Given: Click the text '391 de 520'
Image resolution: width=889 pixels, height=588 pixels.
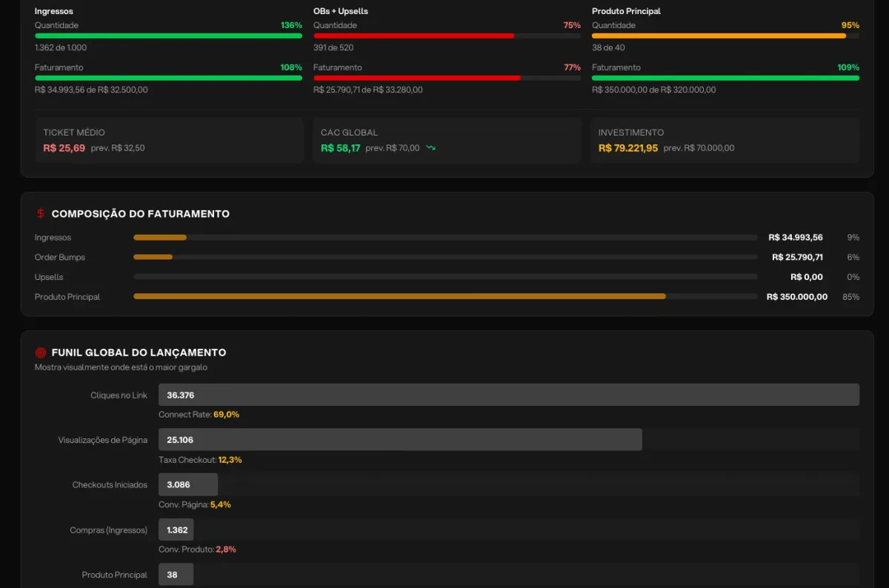Looking at the screenshot, I should coord(333,47).
